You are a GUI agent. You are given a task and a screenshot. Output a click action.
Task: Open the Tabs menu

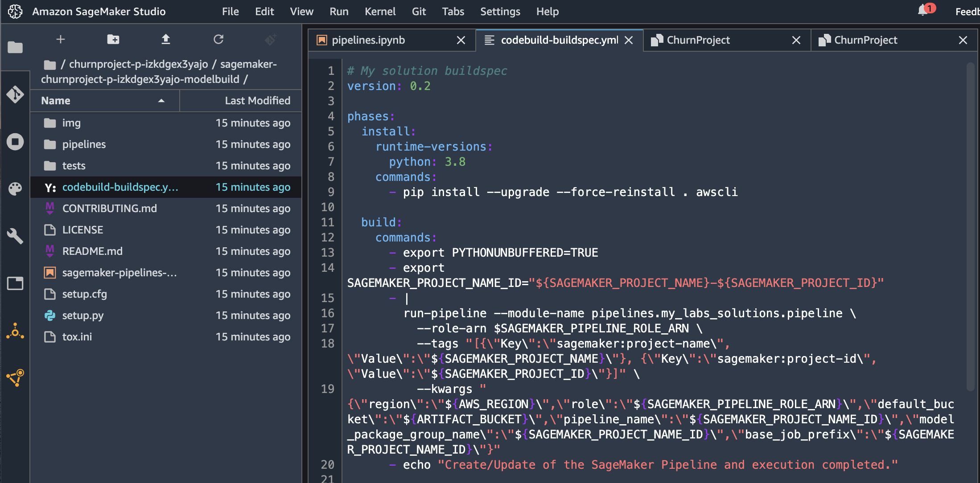[453, 12]
